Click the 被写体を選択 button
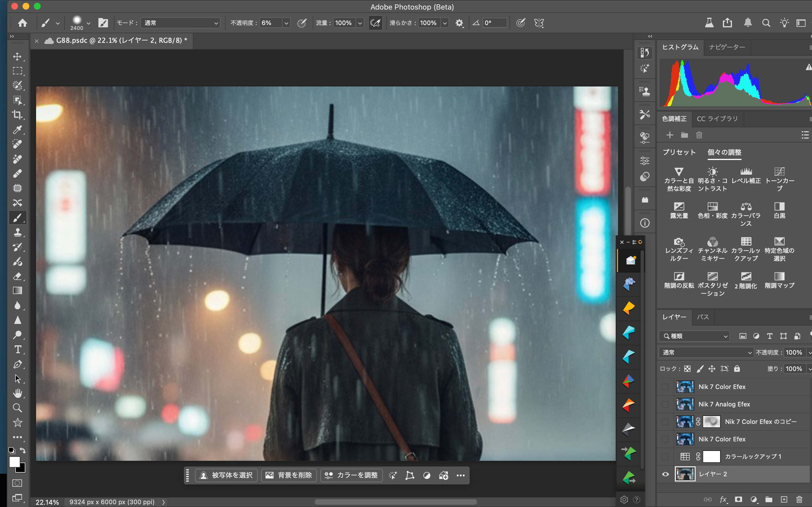Viewport: 812px width, 507px height. click(x=226, y=475)
